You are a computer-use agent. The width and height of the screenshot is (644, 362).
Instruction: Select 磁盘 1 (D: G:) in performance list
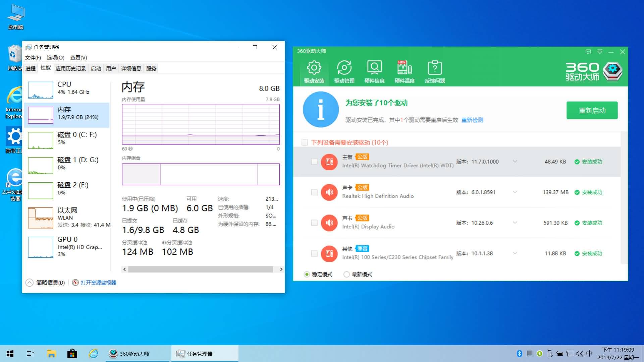coord(67,165)
